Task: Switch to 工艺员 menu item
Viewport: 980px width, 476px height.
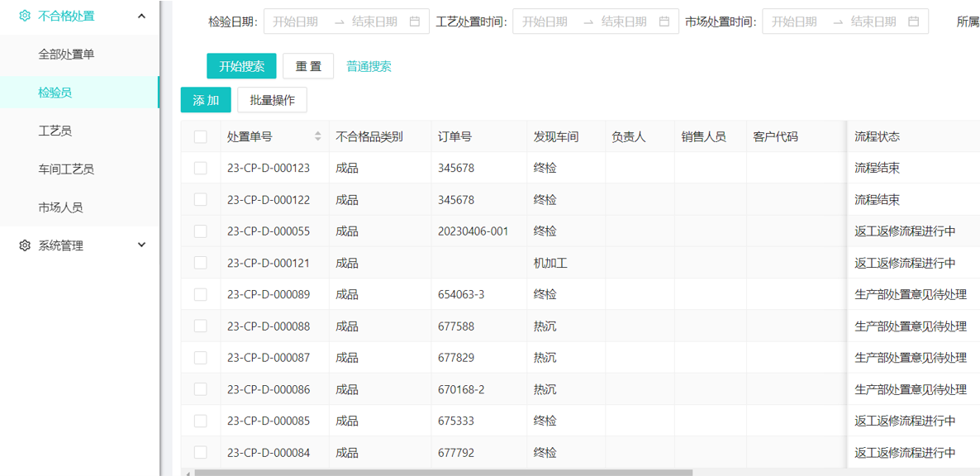Action: coord(55,131)
